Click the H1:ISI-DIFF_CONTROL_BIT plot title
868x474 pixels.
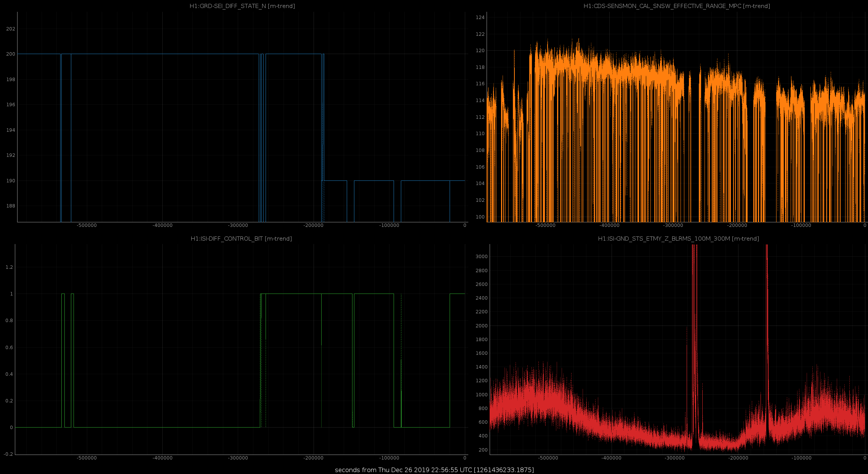pyautogui.click(x=241, y=239)
